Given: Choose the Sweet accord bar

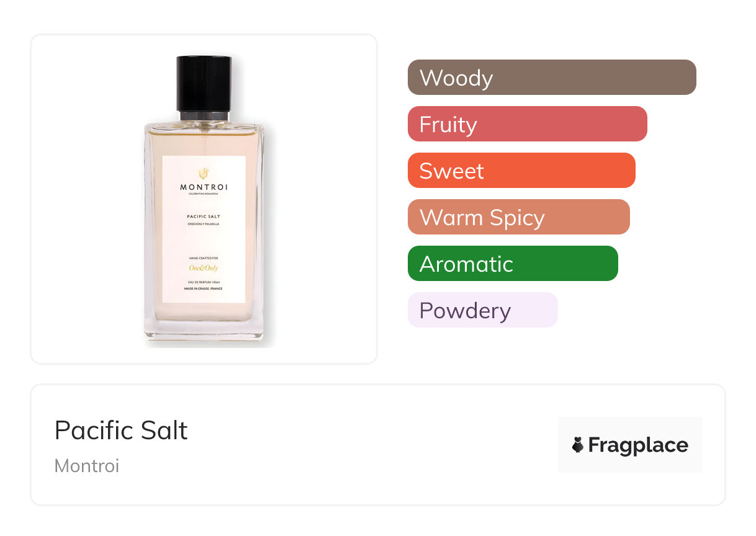Looking at the screenshot, I should click(521, 171).
